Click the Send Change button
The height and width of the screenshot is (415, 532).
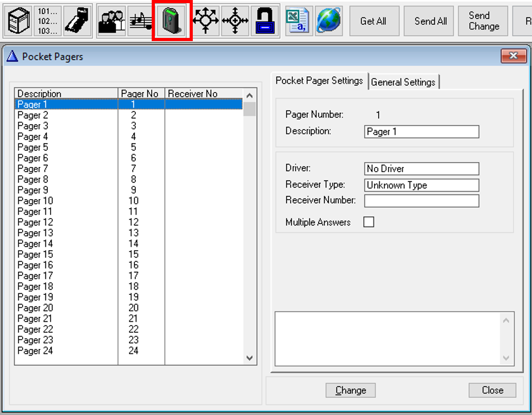point(483,21)
